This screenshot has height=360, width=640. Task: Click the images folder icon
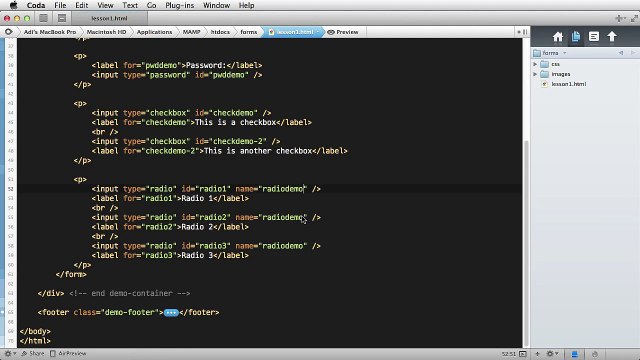coord(544,74)
